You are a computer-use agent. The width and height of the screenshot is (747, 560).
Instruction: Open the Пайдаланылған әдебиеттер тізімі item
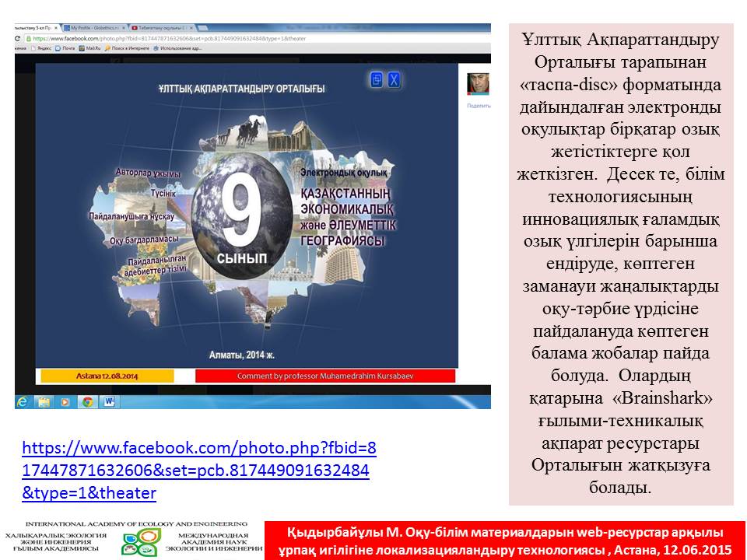[x=156, y=266]
